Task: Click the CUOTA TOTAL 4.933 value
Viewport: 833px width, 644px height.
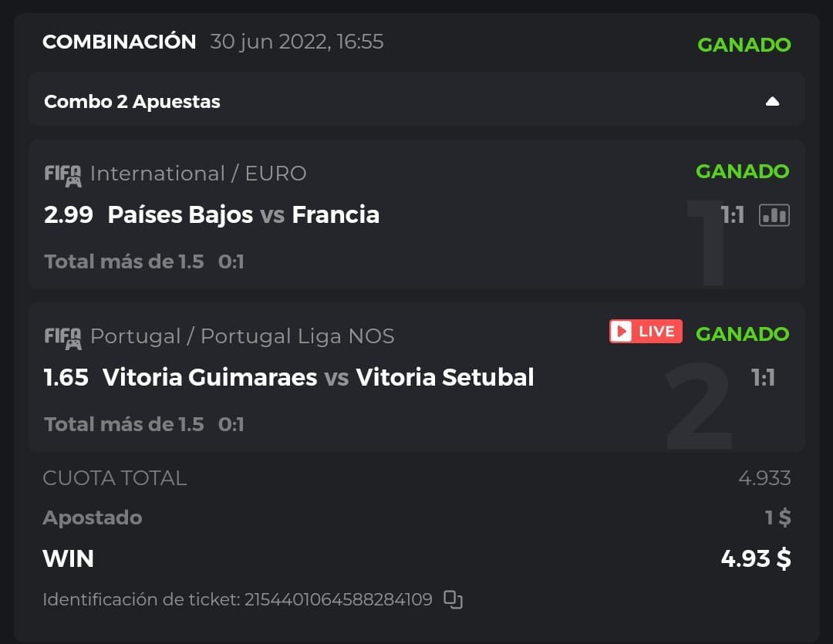Action: pos(764,478)
